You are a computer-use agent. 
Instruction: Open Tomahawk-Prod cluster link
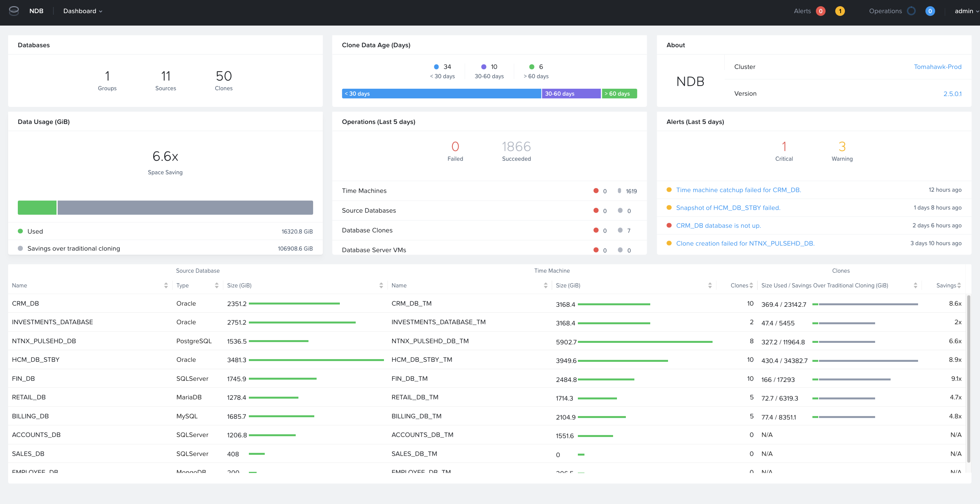pyautogui.click(x=937, y=67)
